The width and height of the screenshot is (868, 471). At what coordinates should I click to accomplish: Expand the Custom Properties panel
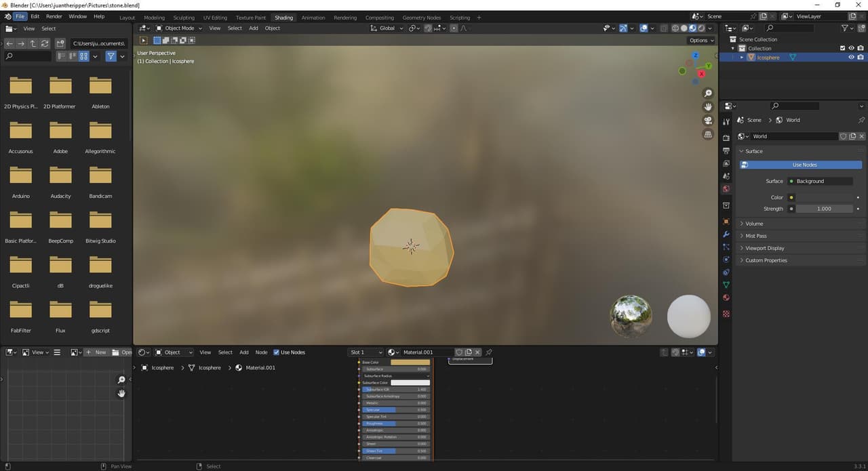click(x=800, y=260)
